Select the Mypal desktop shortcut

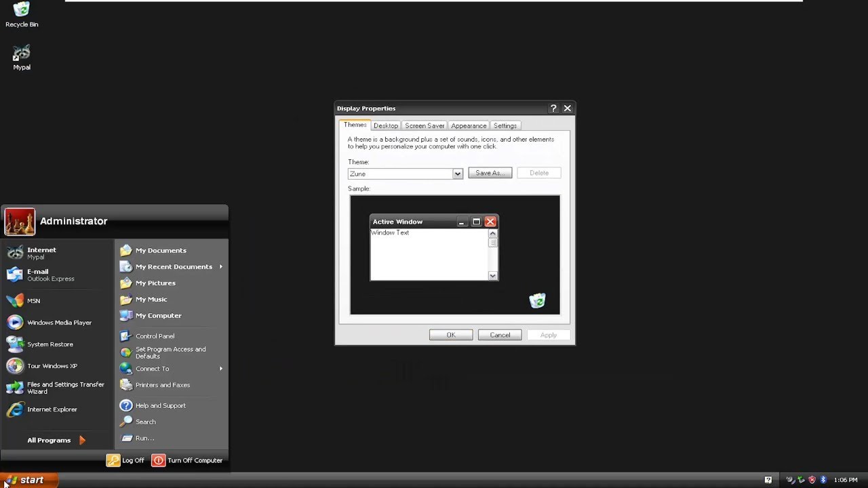pos(22,58)
